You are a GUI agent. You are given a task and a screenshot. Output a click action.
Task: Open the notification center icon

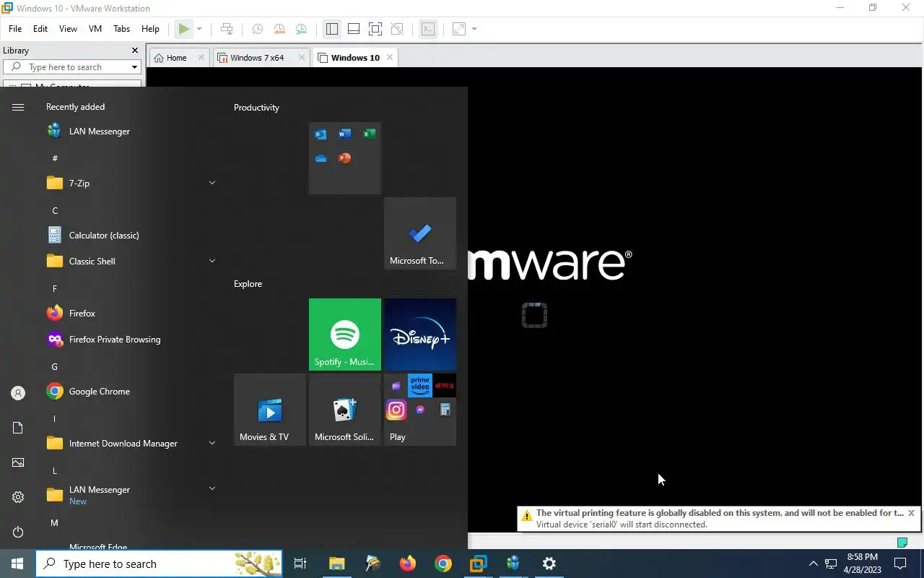coord(900,564)
